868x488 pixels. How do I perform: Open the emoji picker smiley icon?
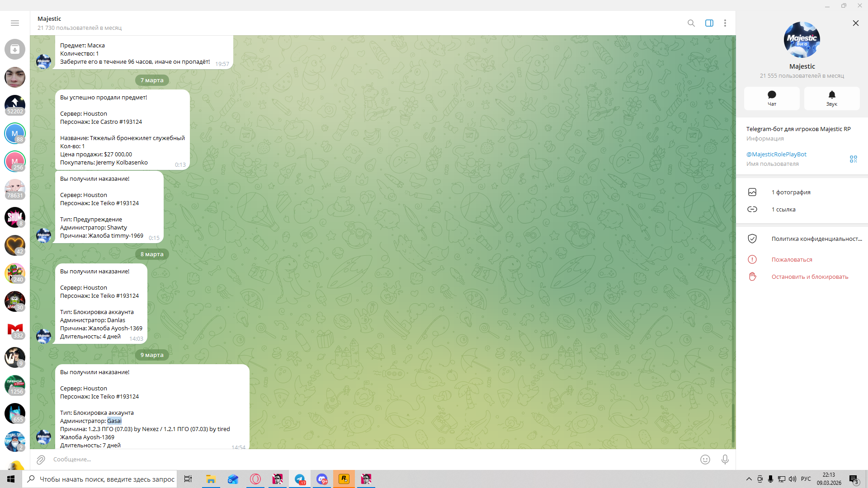(x=705, y=460)
